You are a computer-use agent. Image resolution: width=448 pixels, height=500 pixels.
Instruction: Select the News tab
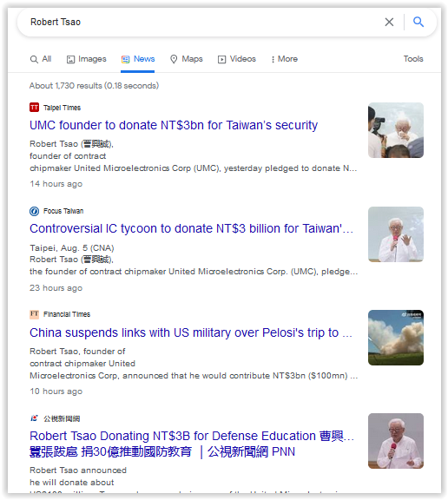click(138, 59)
